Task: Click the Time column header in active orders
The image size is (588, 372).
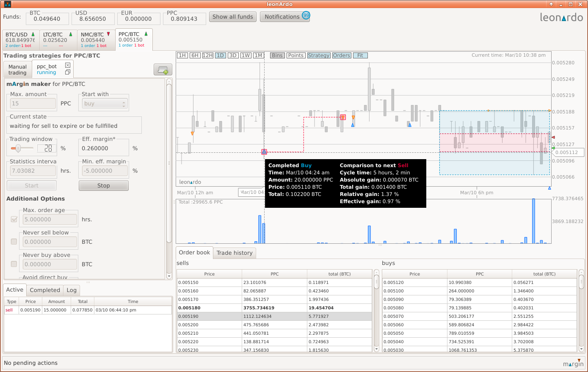Action: click(x=133, y=301)
